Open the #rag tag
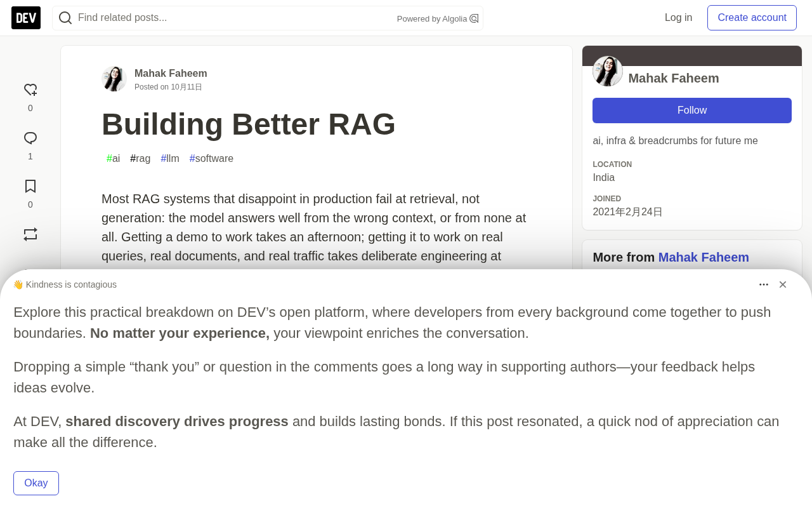This screenshot has height=508, width=812. 140,159
